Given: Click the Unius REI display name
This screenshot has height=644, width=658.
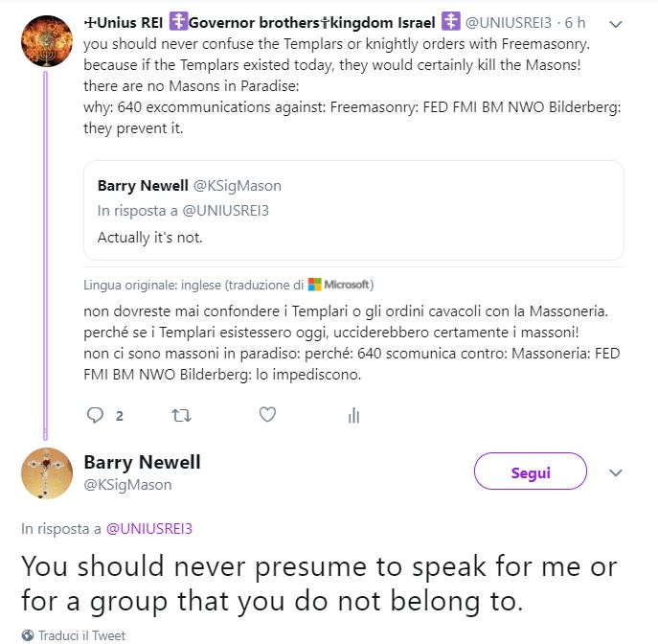Looking at the screenshot, I should click(x=261, y=22).
